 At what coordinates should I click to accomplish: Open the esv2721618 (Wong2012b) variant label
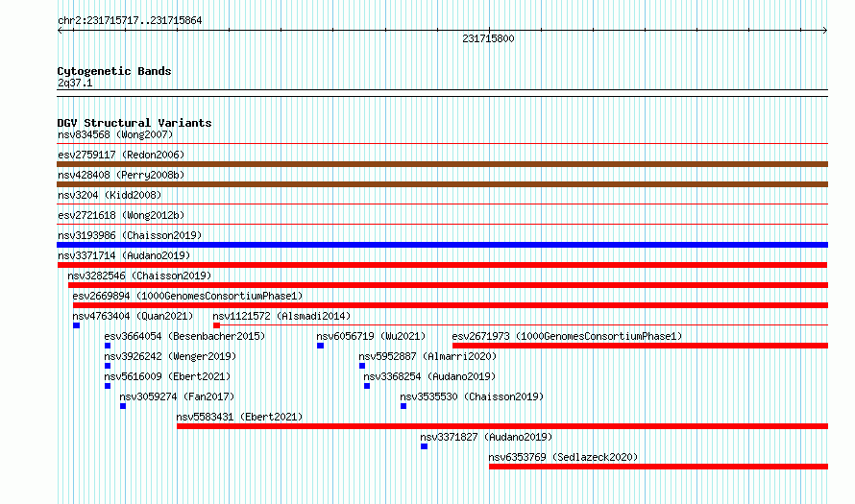[x=121, y=215]
